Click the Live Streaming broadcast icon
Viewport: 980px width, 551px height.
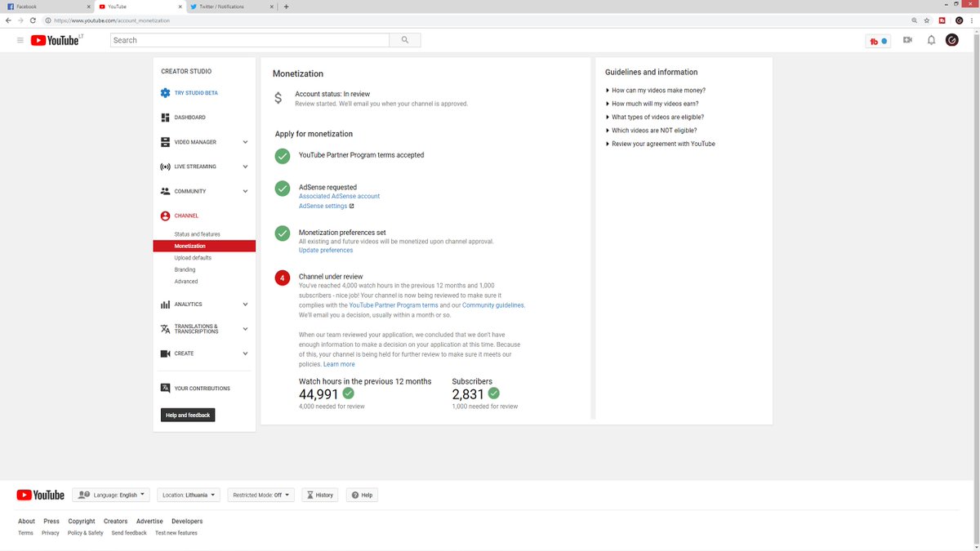166,167
